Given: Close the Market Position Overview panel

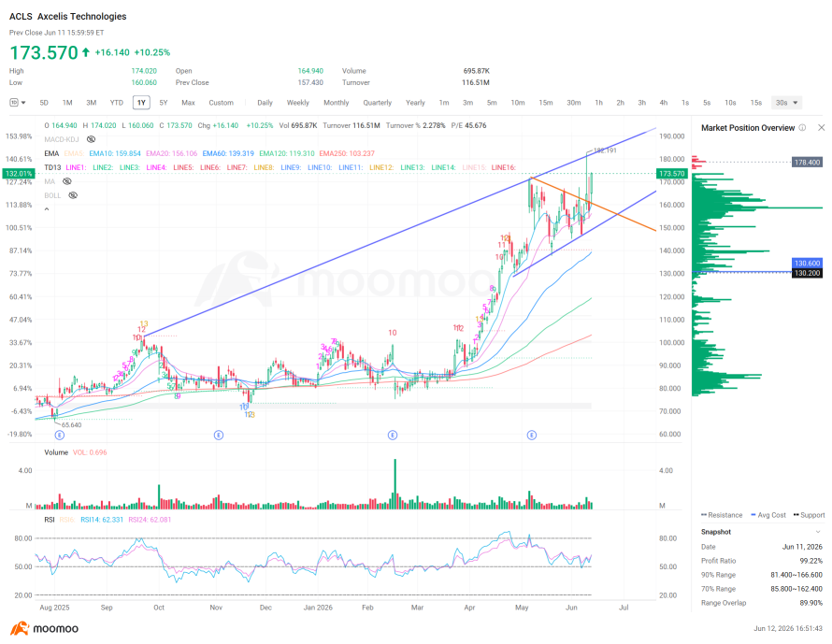Looking at the screenshot, I should tap(821, 127).
